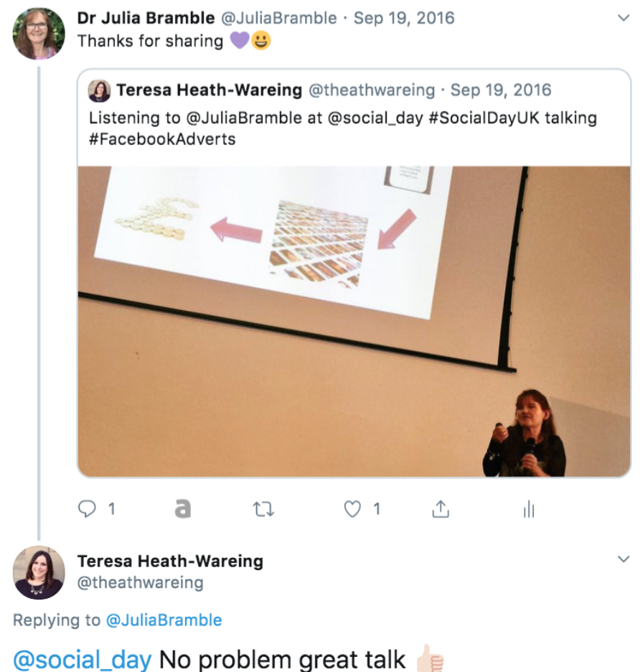Image resolution: width=643 pixels, height=672 pixels.
Task: Open the #FacebookAdverts hashtag
Action: 162,139
